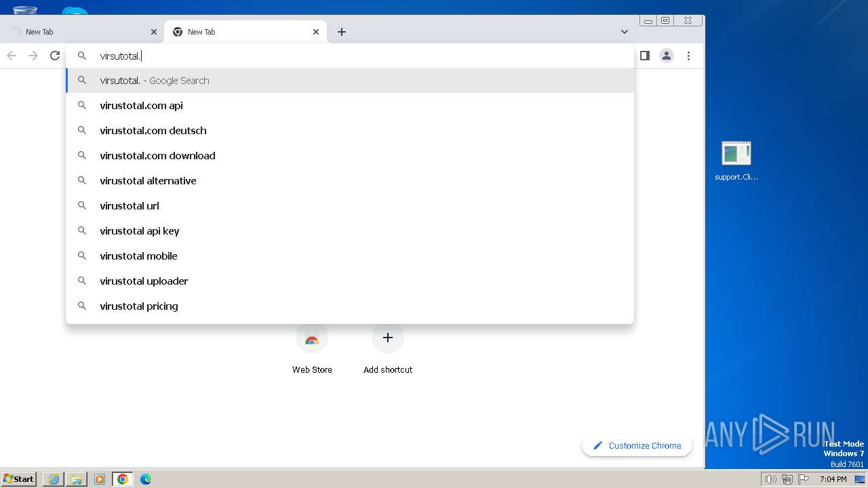Image resolution: width=868 pixels, height=488 pixels.
Task: Click the Chrome taskbar icon
Action: coord(123,479)
